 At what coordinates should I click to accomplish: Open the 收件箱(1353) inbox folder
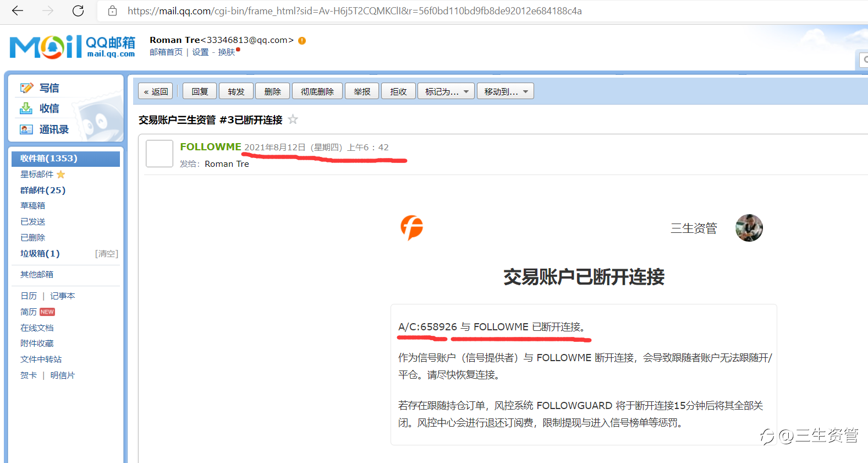(x=65, y=159)
